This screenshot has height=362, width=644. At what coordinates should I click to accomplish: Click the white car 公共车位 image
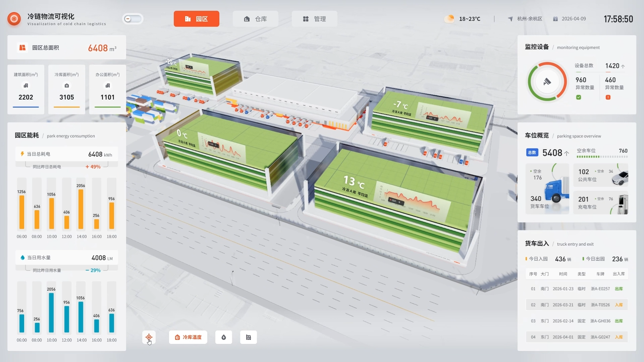tap(620, 178)
